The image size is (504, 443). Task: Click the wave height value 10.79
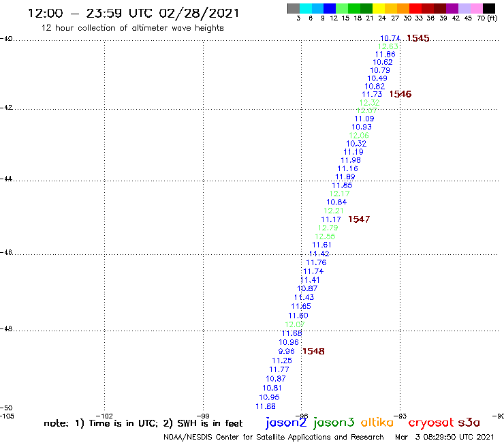click(x=380, y=70)
